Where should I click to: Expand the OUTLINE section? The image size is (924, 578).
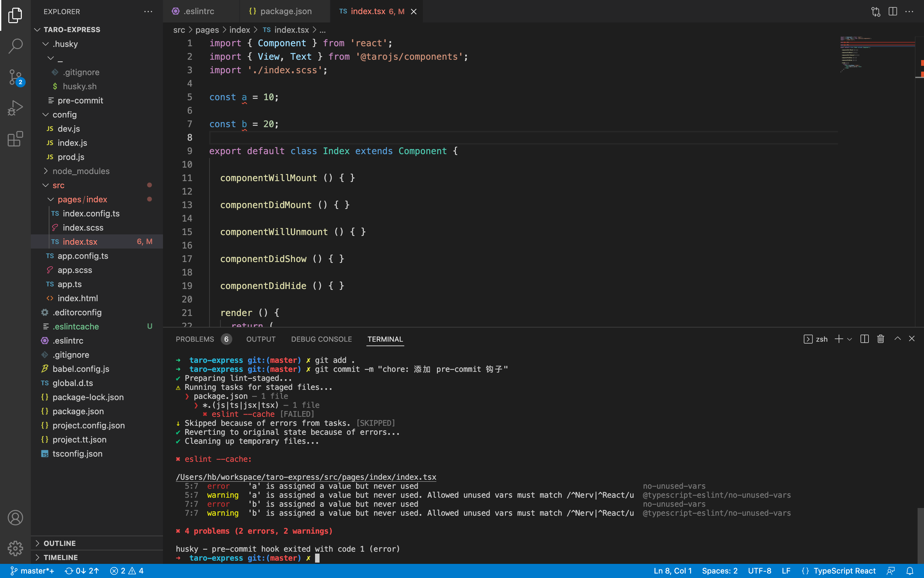point(97,543)
